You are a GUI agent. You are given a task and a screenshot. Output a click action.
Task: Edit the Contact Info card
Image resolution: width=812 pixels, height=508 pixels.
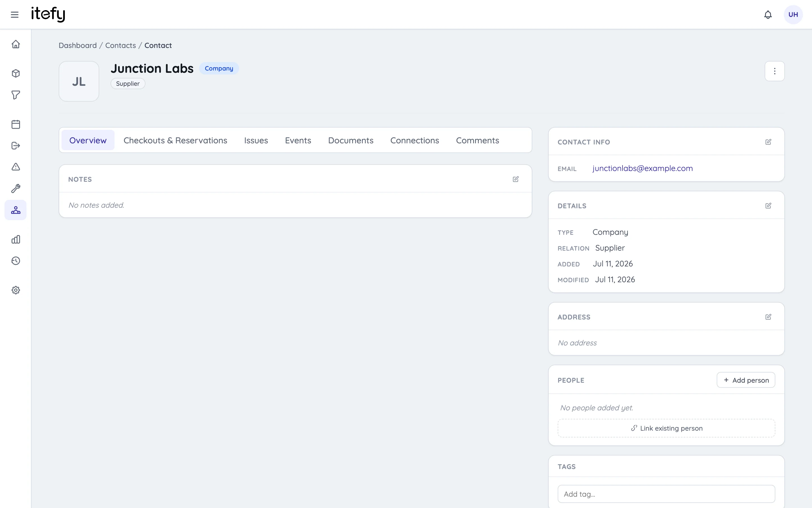(x=768, y=142)
